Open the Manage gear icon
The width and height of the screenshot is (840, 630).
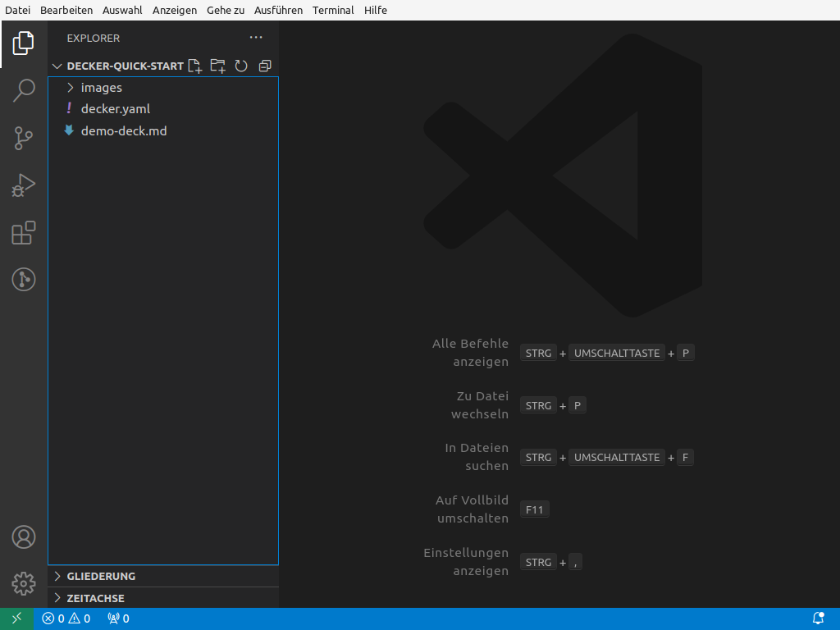[x=24, y=583]
